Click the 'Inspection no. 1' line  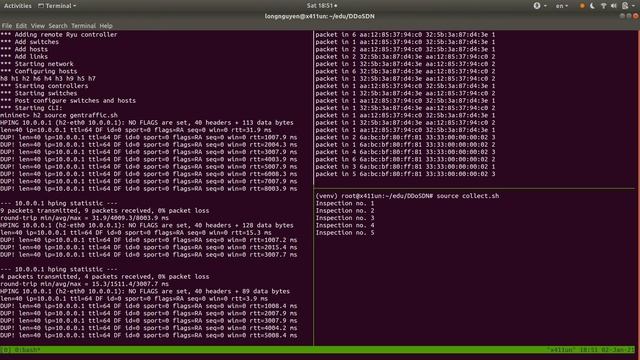click(345, 204)
